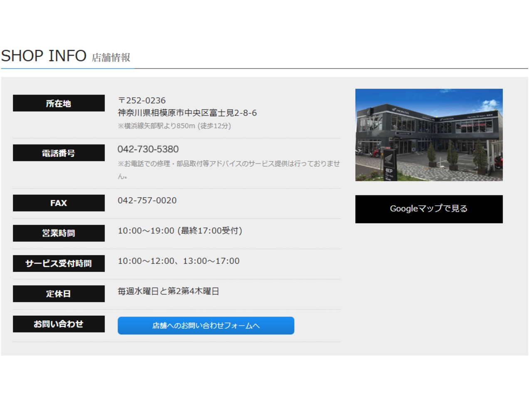Viewport: 532px width, 399px height.
Task: Click the 毎週水曜日と第2第4木曜日 closed days text
Action: pyautogui.click(x=168, y=291)
